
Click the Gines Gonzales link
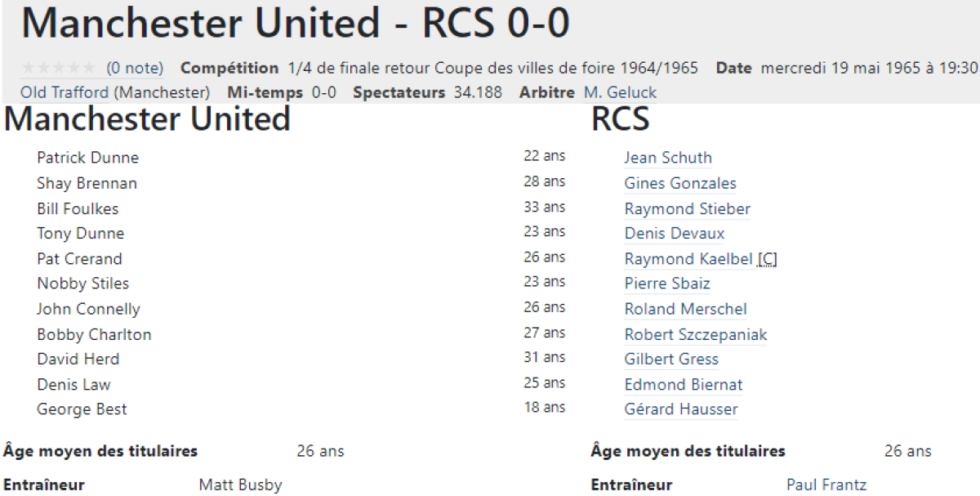[x=680, y=183]
